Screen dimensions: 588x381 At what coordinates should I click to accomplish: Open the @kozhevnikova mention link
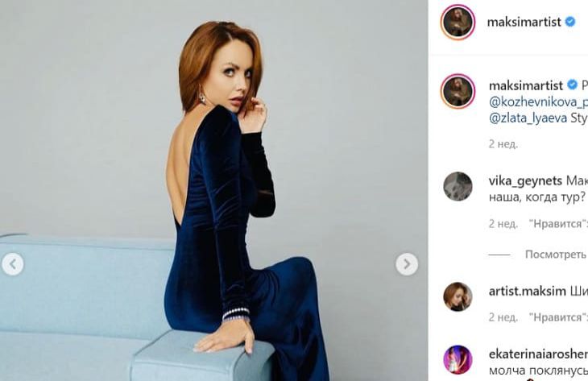click(x=538, y=102)
